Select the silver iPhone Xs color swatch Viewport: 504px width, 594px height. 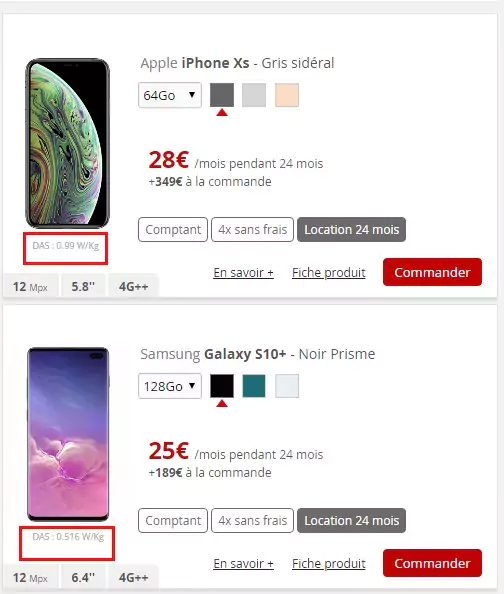tap(254, 95)
